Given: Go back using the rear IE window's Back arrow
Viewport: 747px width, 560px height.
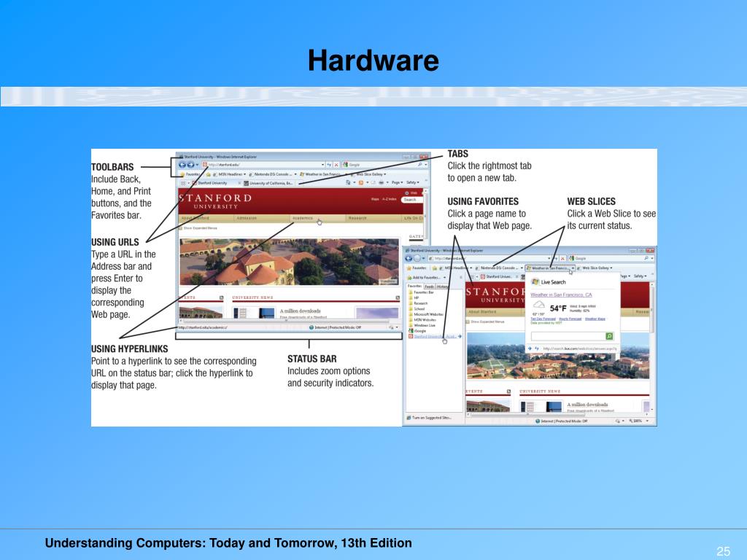Looking at the screenshot, I should click(x=182, y=165).
